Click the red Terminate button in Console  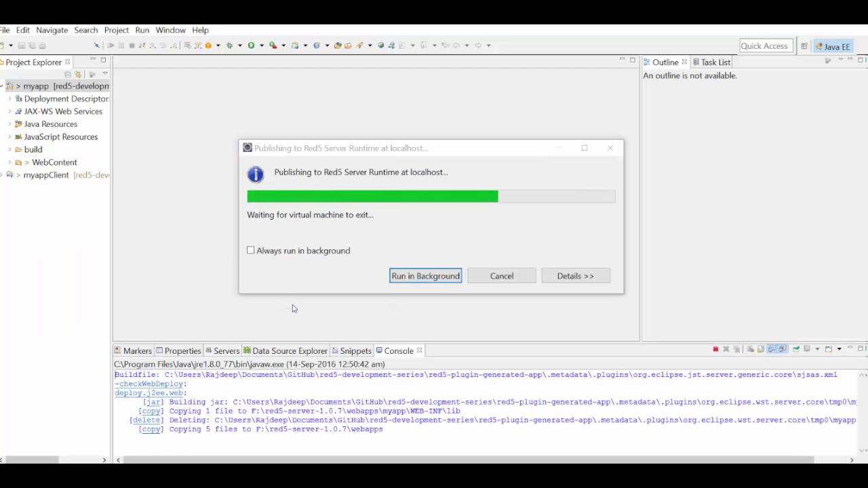click(x=715, y=349)
